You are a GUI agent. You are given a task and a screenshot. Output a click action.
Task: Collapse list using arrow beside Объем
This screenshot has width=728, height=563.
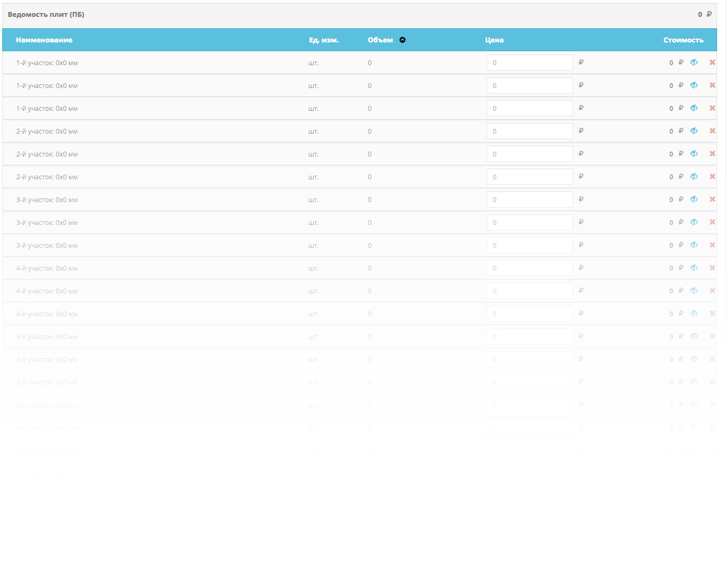coord(402,40)
